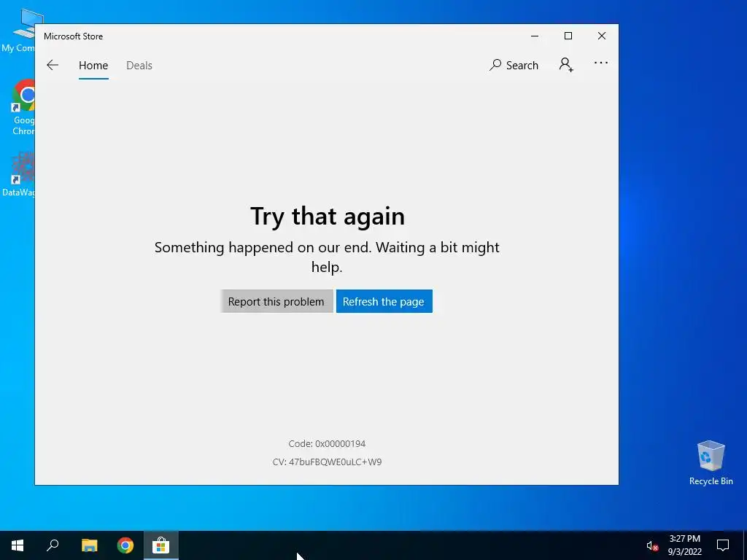Image resolution: width=747 pixels, height=560 pixels.
Task: Click the Try that again heading
Action: (x=328, y=216)
